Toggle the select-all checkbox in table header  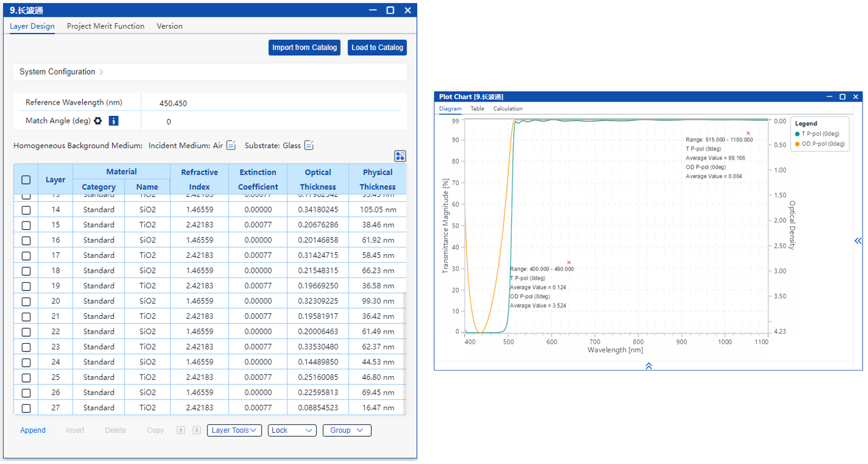pyautogui.click(x=26, y=179)
